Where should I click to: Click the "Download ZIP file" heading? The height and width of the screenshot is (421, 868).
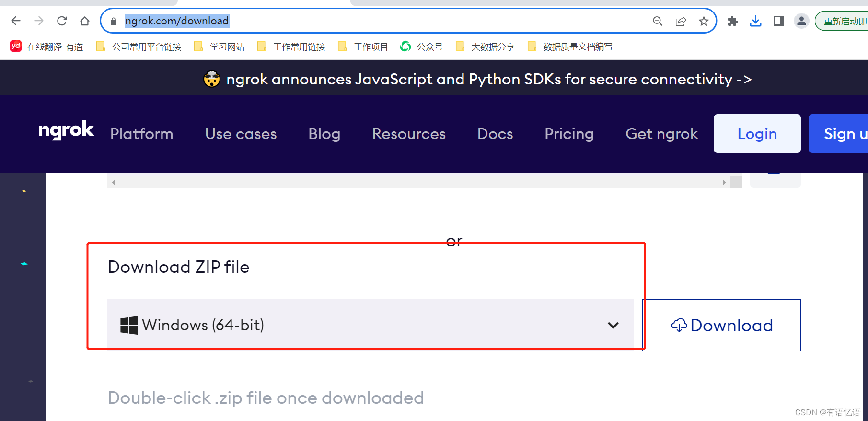click(179, 267)
